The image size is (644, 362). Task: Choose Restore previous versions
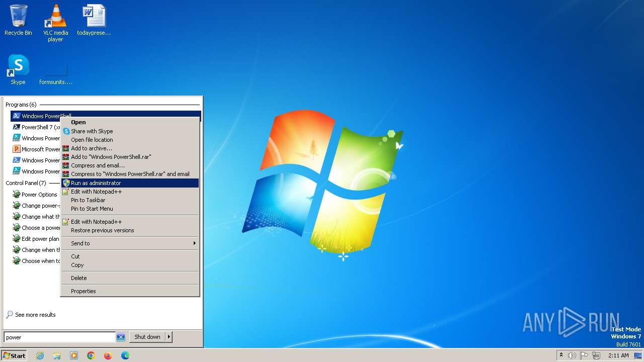point(130,230)
